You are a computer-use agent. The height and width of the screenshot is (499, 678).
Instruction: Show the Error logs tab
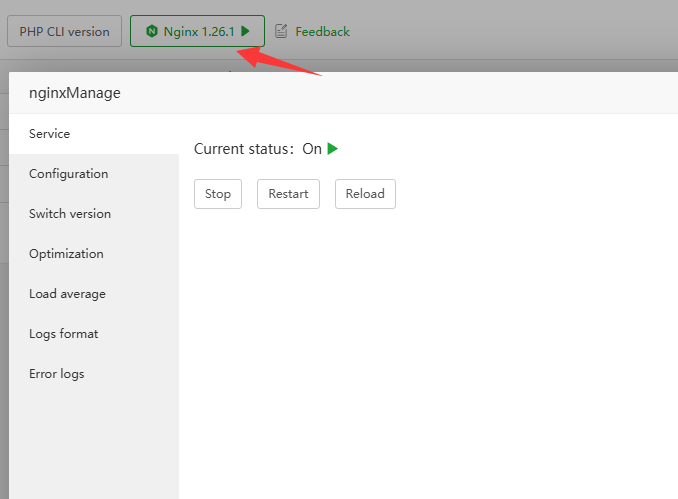pos(57,374)
